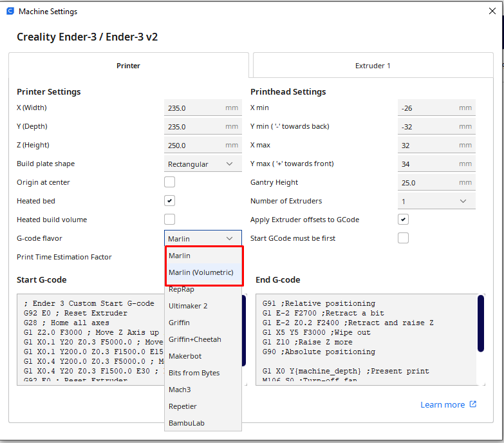
Task: Edit the Z (Height) value field
Action: [203, 145]
